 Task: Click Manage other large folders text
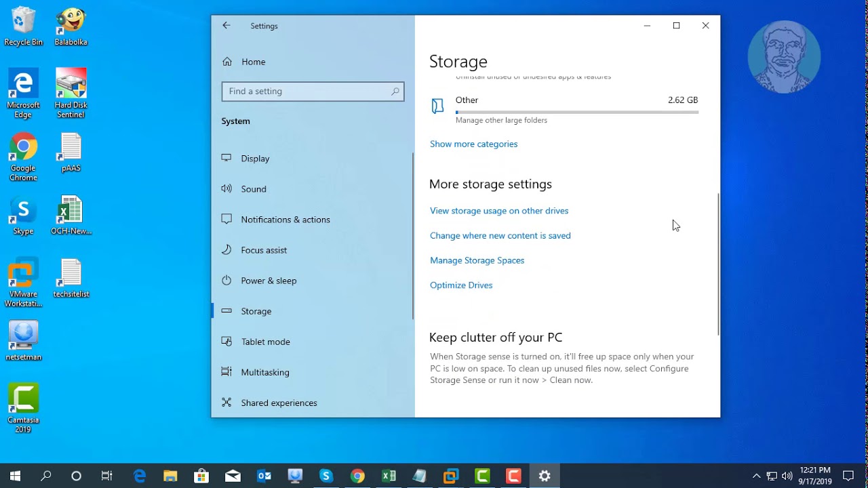(x=501, y=121)
